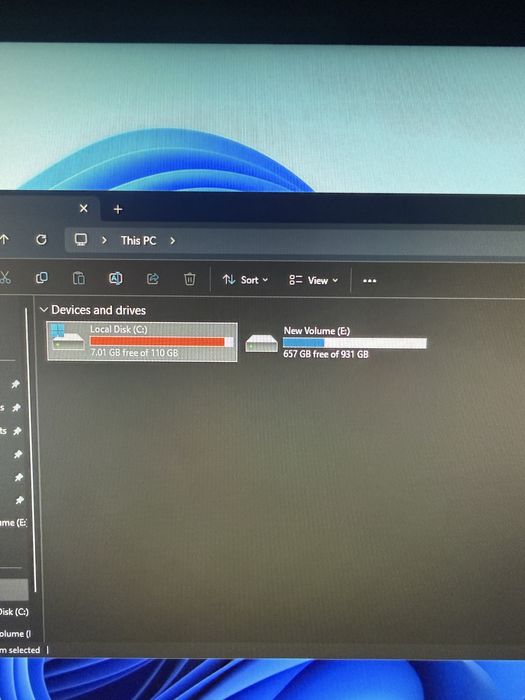Click This PC breadcrumb
This screenshot has height=700, width=525.
(x=138, y=241)
